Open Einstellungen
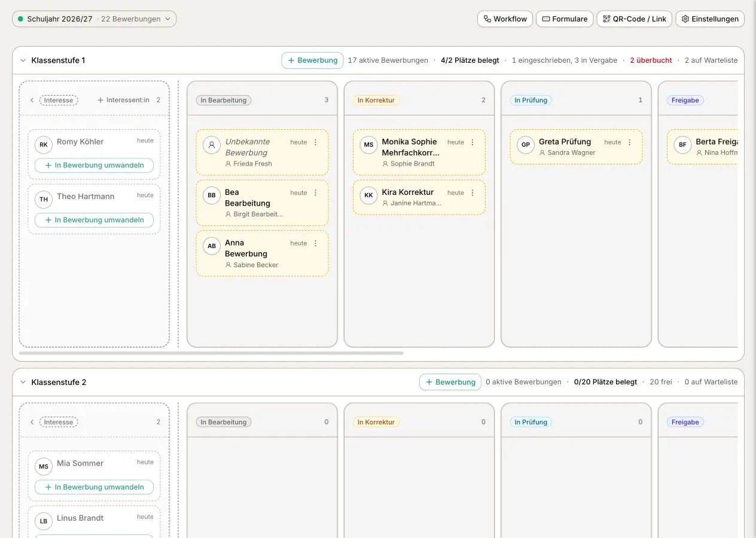The height and width of the screenshot is (538, 756). (710, 19)
